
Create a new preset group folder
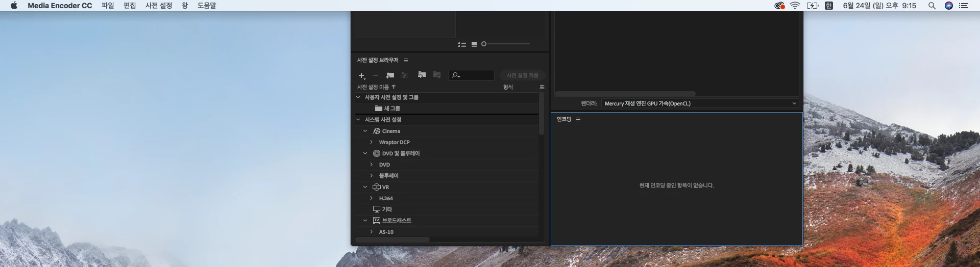pyautogui.click(x=390, y=75)
